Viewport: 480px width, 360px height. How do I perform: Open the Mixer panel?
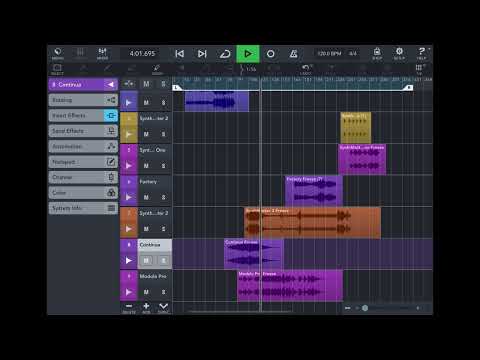[x=102, y=53]
